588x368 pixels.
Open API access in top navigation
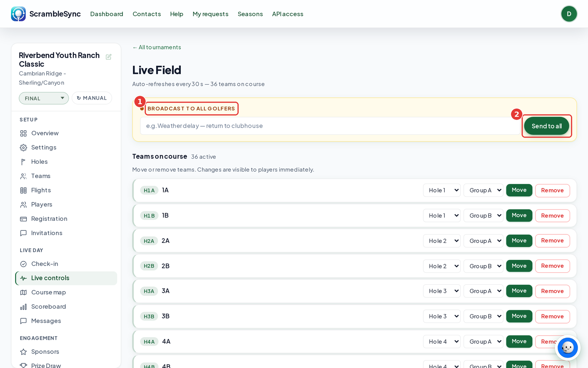coord(288,14)
